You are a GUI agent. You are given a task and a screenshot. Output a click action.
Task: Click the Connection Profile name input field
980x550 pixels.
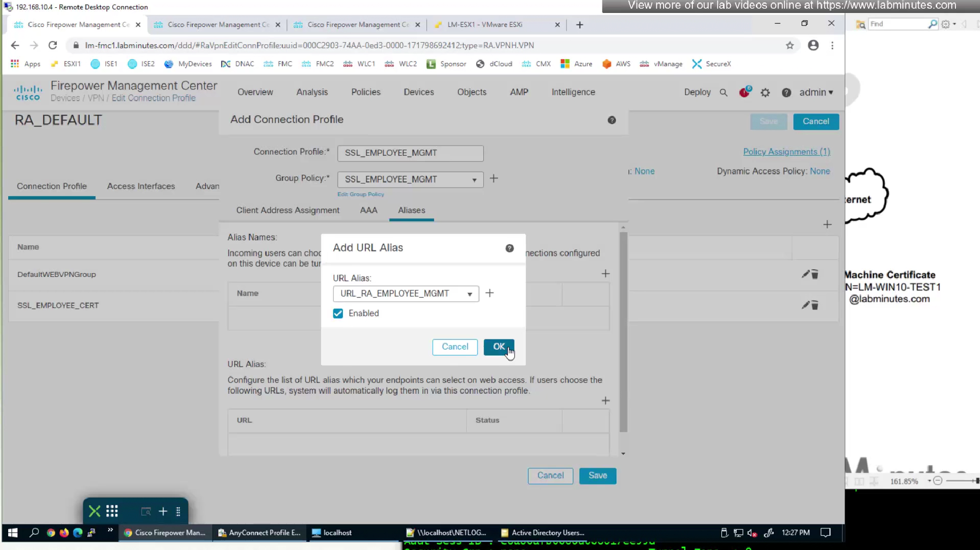[x=410, y=153]
